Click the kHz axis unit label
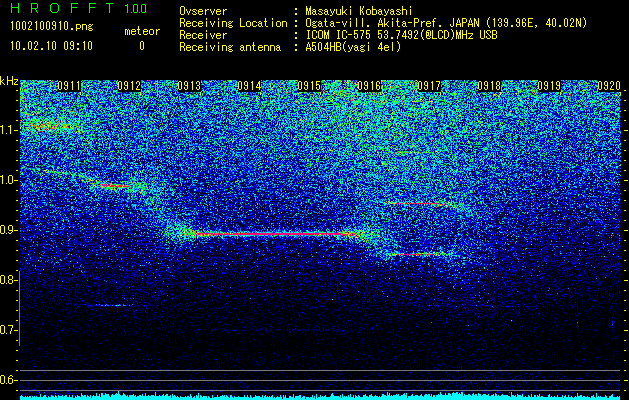This screenshot has width=629, height=400. [9, 81]
